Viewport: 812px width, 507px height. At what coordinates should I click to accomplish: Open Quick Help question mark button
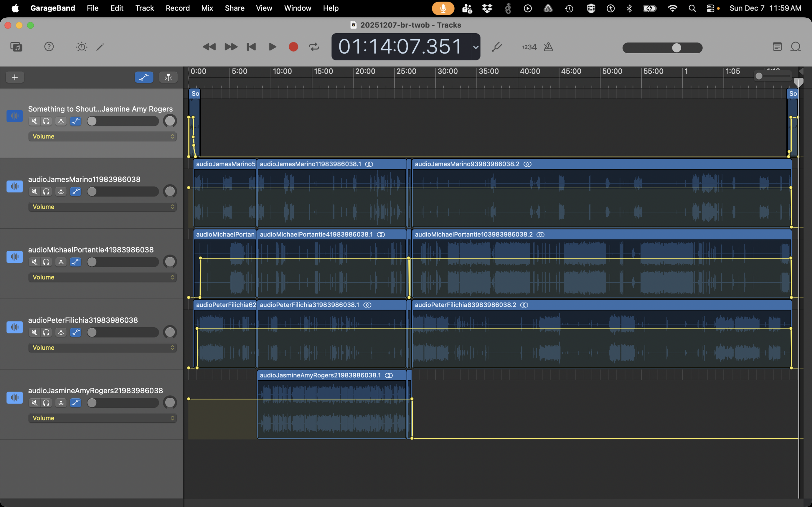pyautogui.click(x=49, y=47)
